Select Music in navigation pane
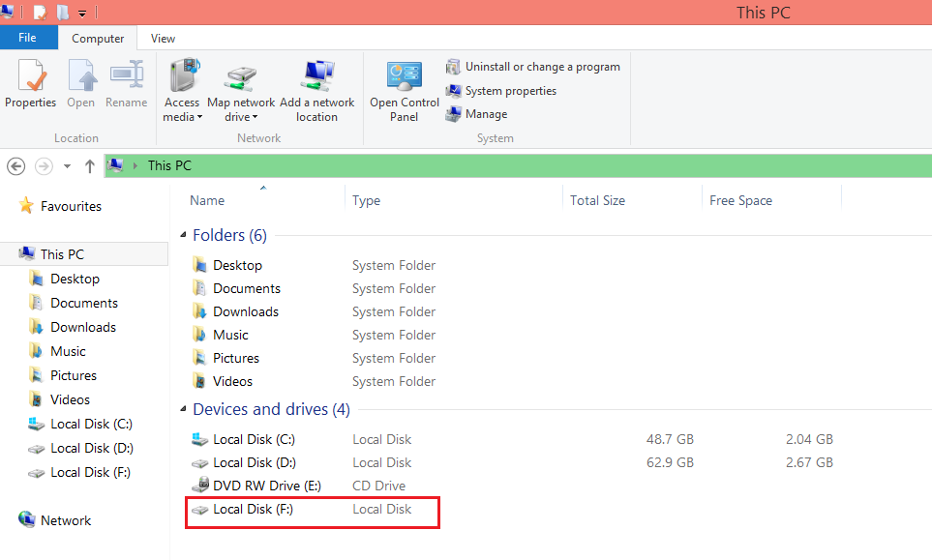 (x=68, y=351)
